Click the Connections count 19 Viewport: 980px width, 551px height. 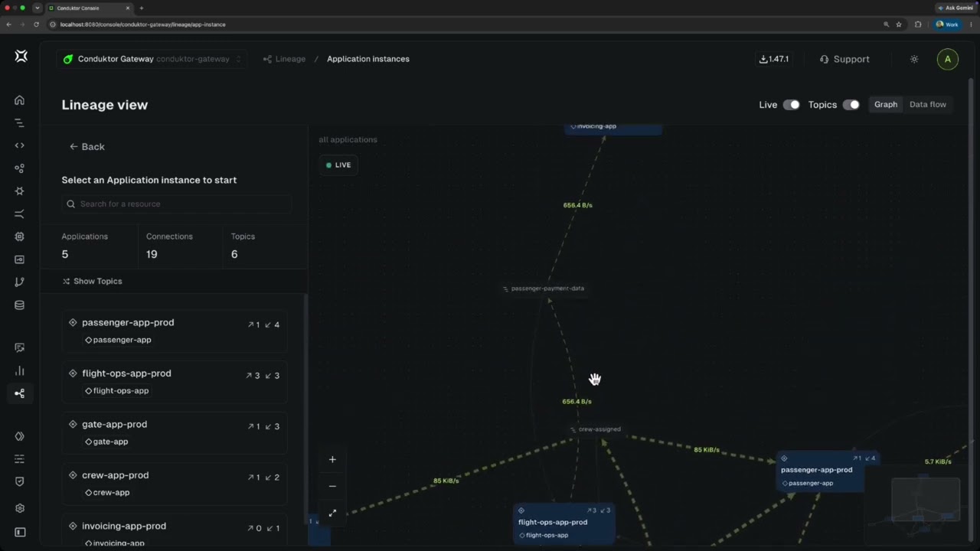[152, 254]
